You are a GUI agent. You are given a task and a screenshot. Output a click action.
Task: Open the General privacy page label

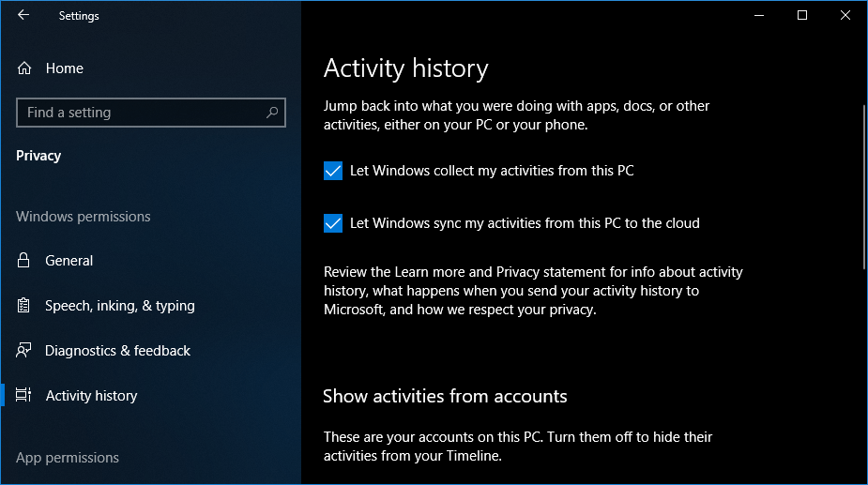tap(69, 261)
